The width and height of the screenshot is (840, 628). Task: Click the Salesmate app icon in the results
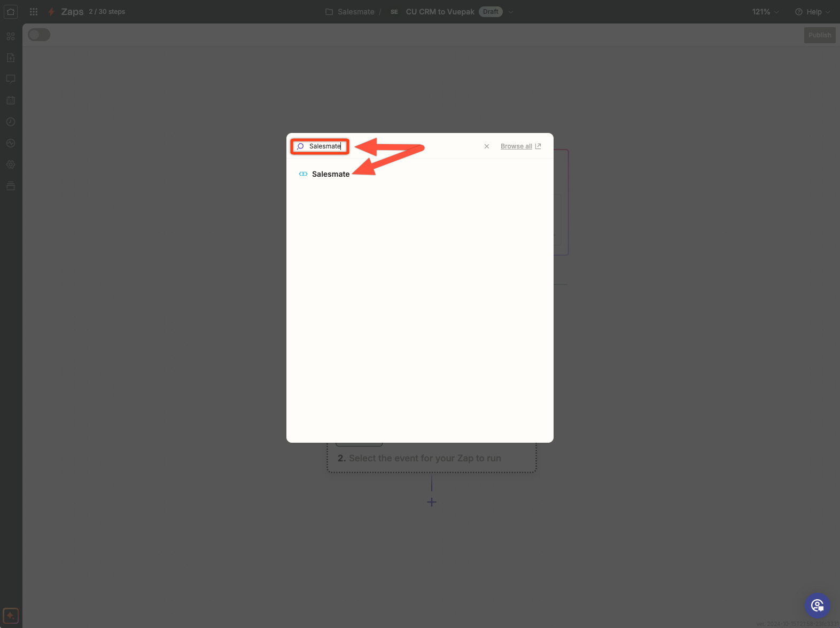click(x=303, y=174)
